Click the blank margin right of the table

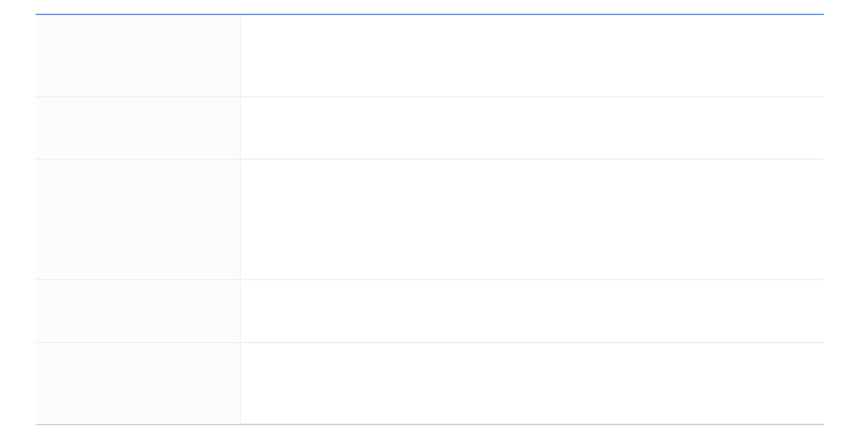pyautogui.click(x=846, y=219)
